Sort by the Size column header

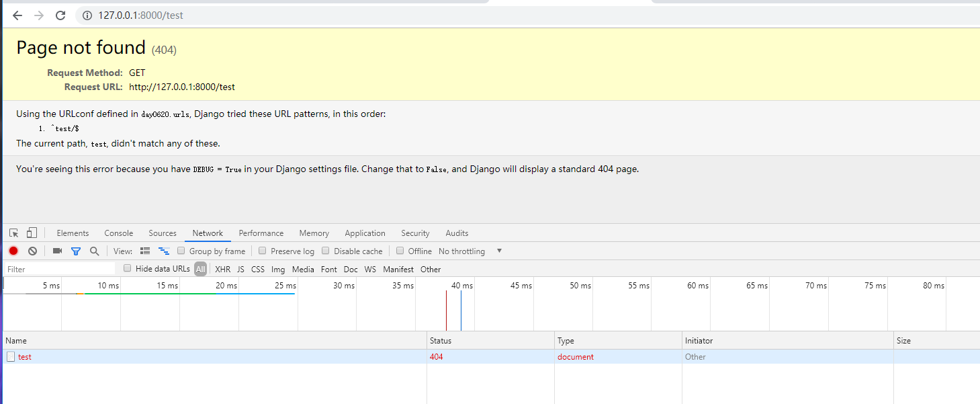[936, 341]
